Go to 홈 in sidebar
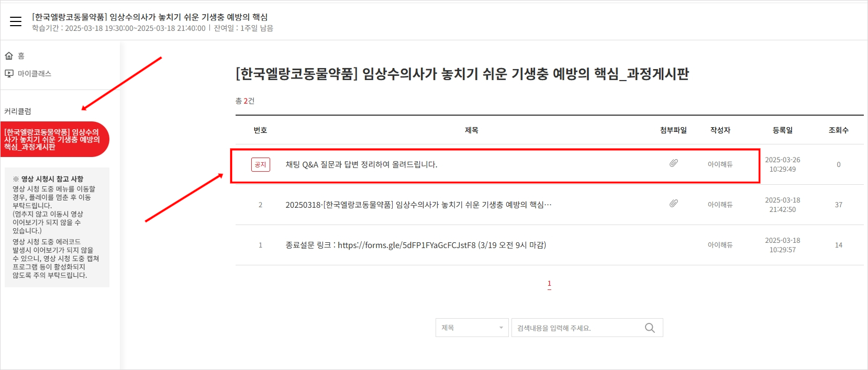 [x=21, y=55]
